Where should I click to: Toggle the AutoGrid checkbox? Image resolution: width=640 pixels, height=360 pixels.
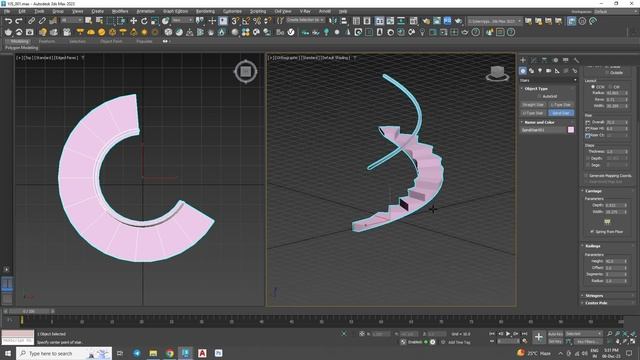(539, 96)
